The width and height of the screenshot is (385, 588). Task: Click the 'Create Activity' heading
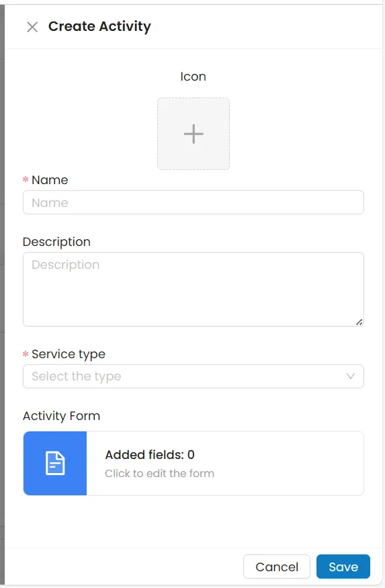point(99,27)
